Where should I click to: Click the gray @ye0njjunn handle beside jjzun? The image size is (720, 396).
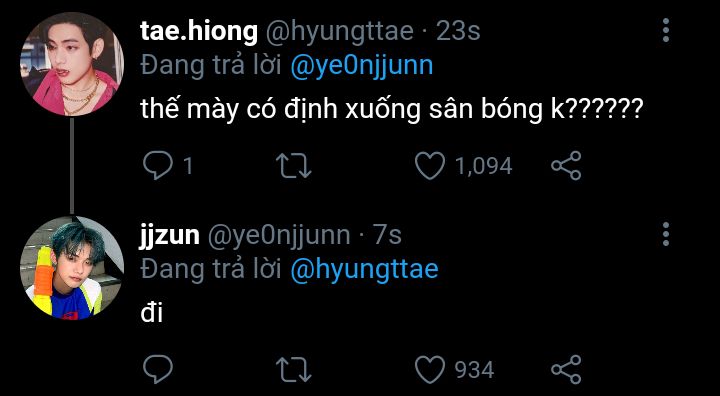(x=279, y=237)
